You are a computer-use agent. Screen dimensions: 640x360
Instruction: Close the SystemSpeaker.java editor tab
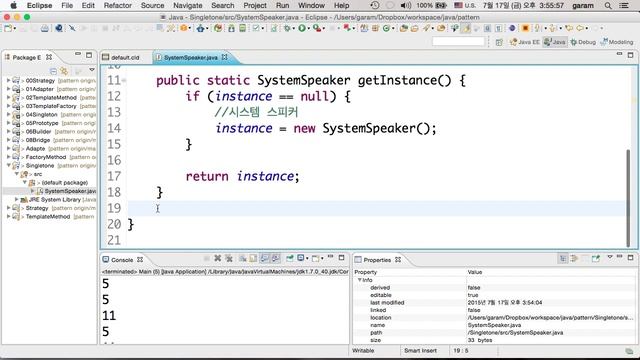(224, 57)
